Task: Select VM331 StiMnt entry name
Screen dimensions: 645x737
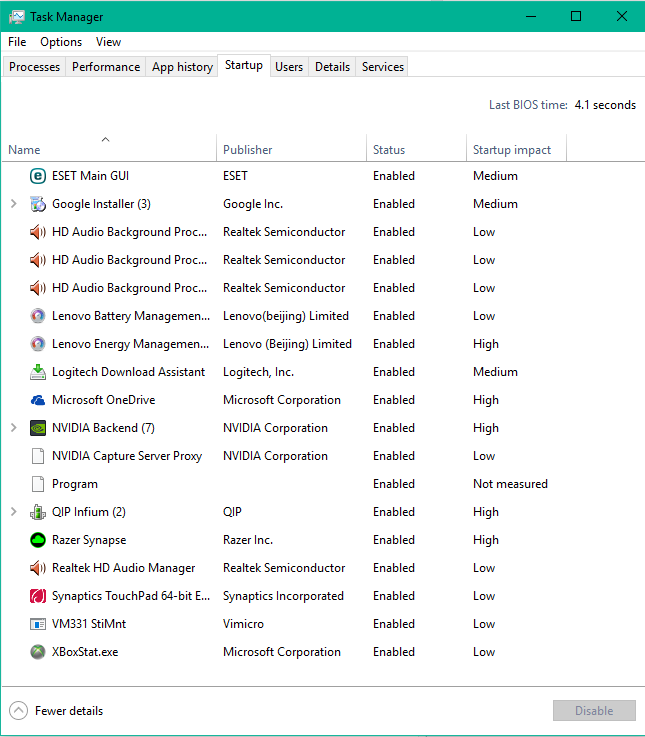Action: coord(89,624)
